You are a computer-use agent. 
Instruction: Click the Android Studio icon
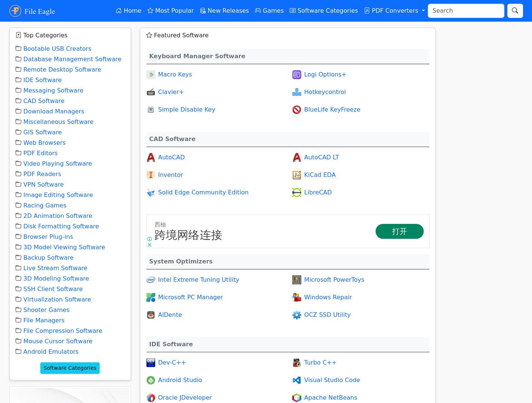tap(151, 380)
